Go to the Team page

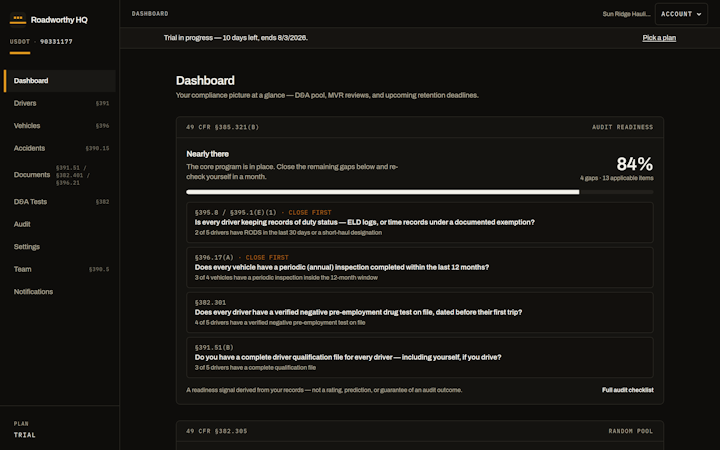click(60, 269)
